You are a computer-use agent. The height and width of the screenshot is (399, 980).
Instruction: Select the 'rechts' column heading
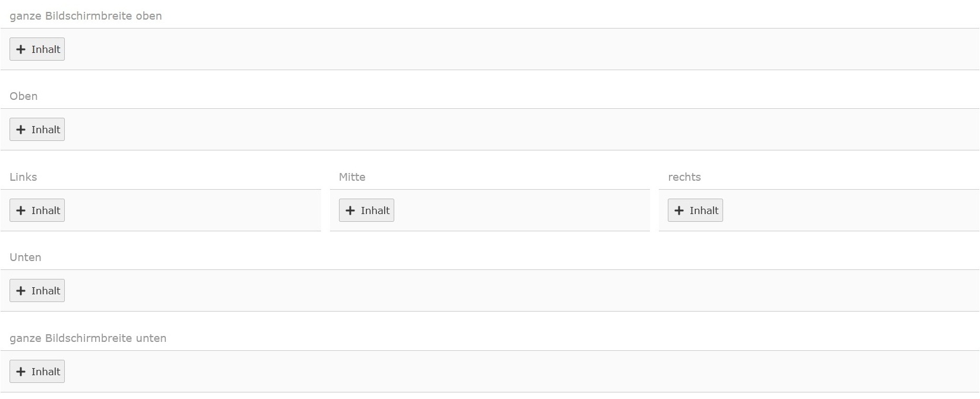[x=684, y=177]
